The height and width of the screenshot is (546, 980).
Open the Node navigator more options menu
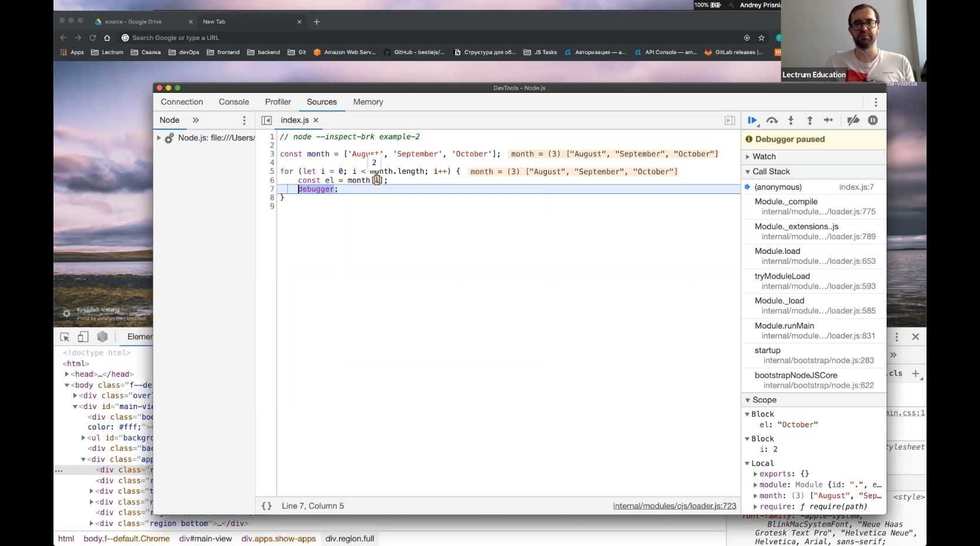click(x=244, y=120)
